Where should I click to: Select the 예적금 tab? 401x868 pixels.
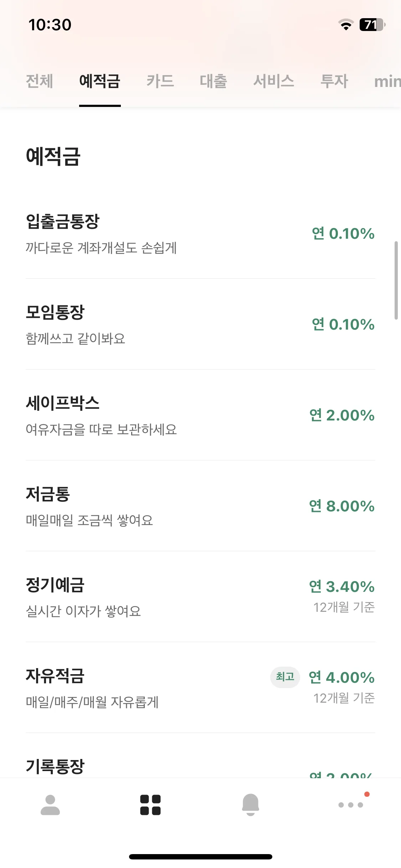click(x=100, y=81)
